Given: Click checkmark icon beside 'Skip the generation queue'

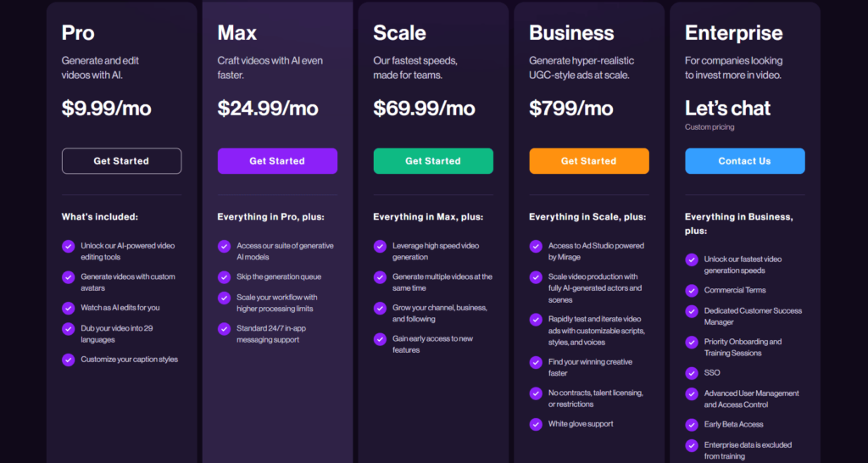Looking at the screenshot, I should [224, 277].
